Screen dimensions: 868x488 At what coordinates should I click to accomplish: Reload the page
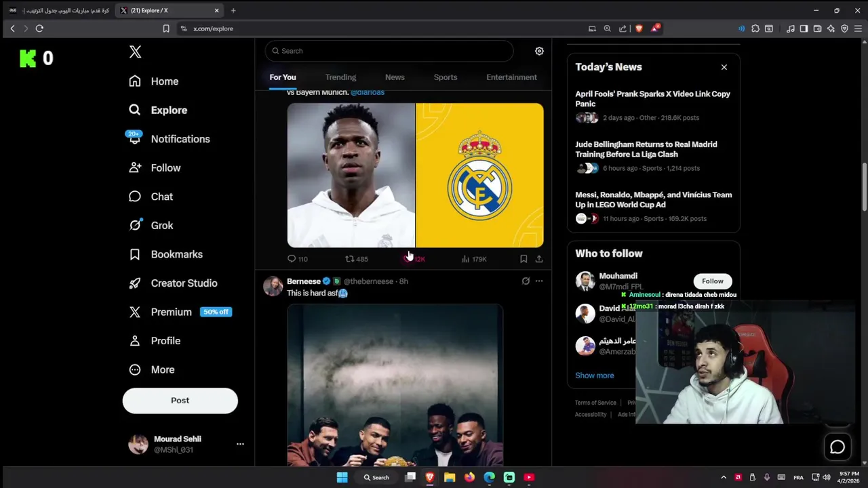coord(39,28)
